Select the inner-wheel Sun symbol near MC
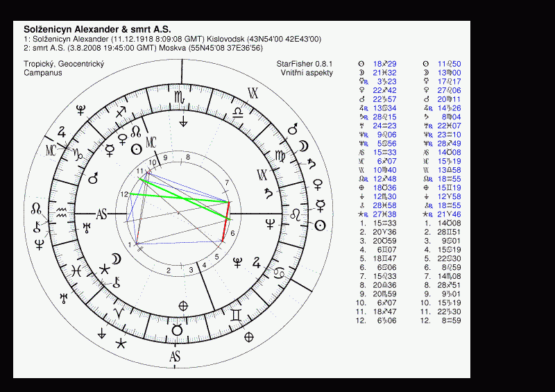The height and width of the screenshot is (392, 555). point(137,149)
